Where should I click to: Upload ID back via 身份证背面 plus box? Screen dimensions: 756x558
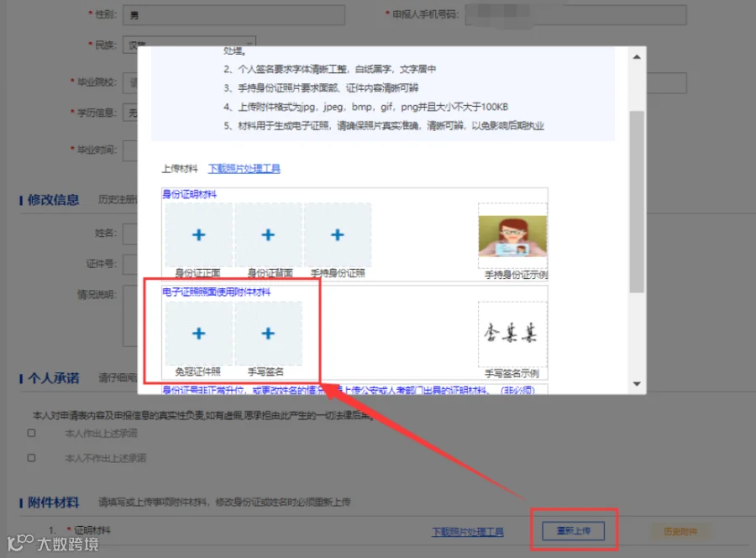268,234
